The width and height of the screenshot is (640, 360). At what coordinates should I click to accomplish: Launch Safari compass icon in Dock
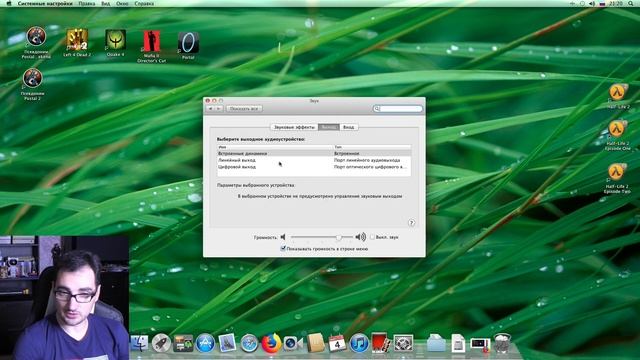point(249,343)
